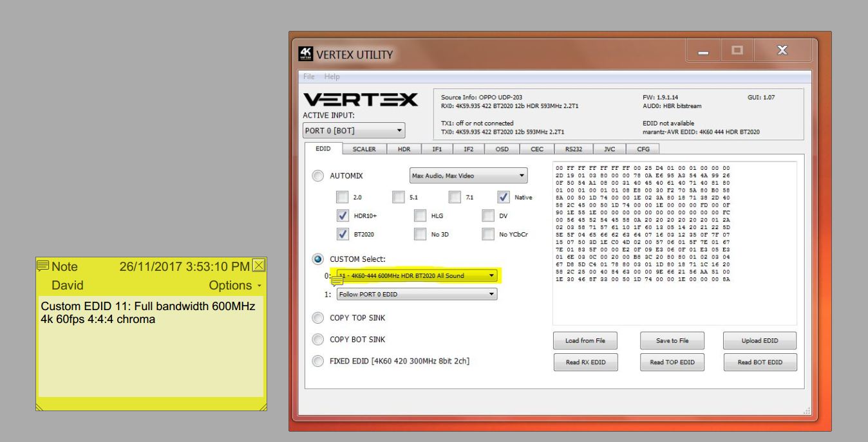Switch to the OSD tab
868x442 pixels.
click(502, 149)
